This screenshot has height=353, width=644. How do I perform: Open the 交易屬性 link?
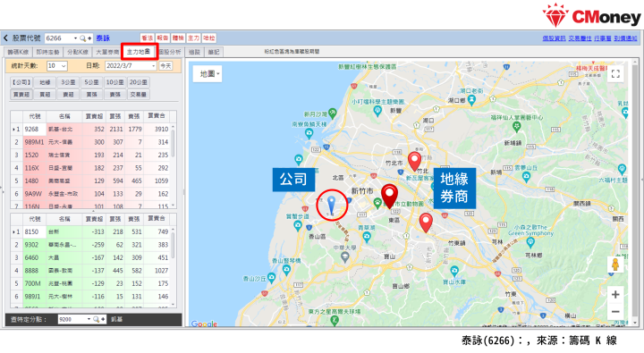pos(580,38)
